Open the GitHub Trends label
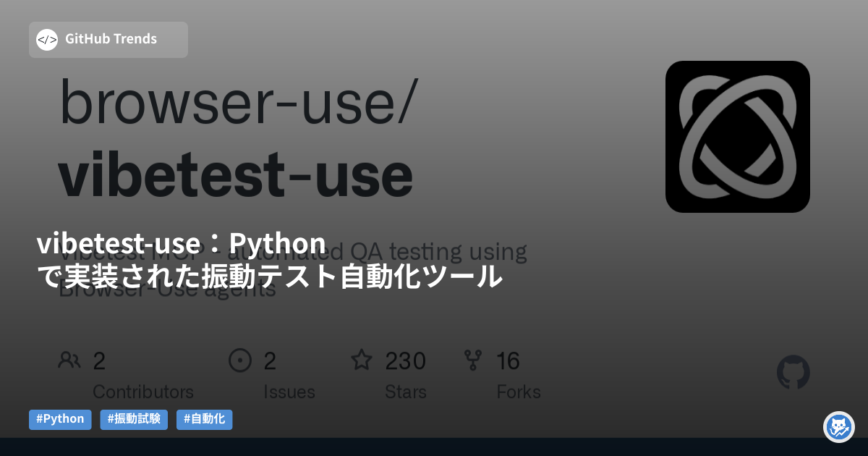This screenshot has width=868, height=456. tap(111, 39)
